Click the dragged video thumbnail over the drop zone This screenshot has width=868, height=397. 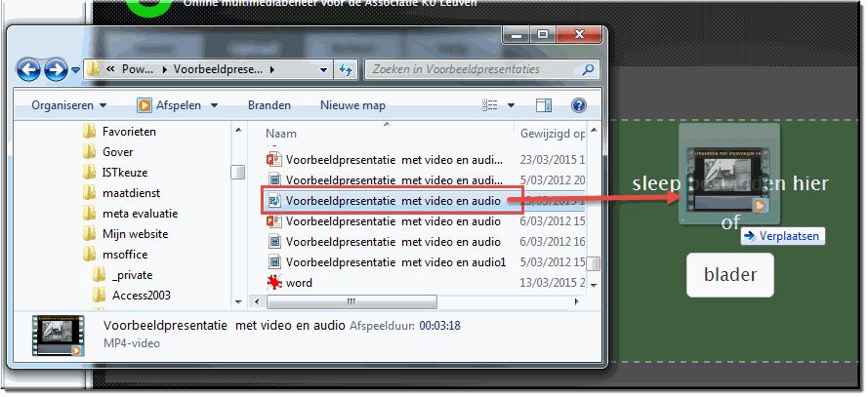[728, 179]
